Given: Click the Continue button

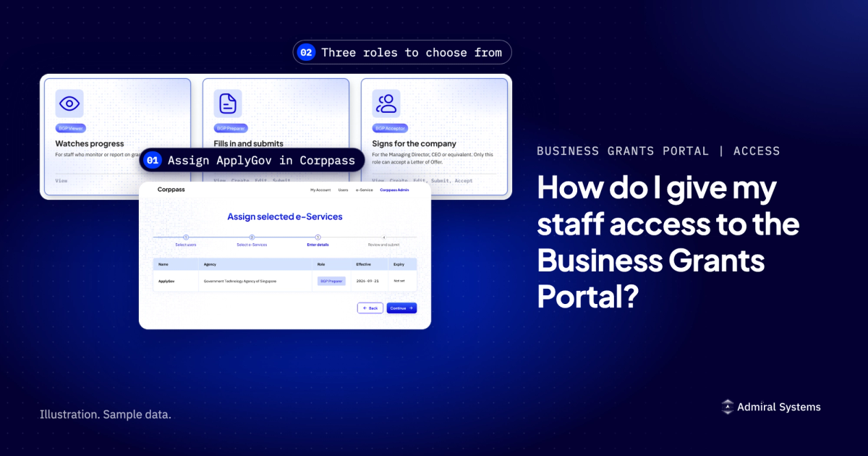Looking at the screenshot, I should point(401,308).
